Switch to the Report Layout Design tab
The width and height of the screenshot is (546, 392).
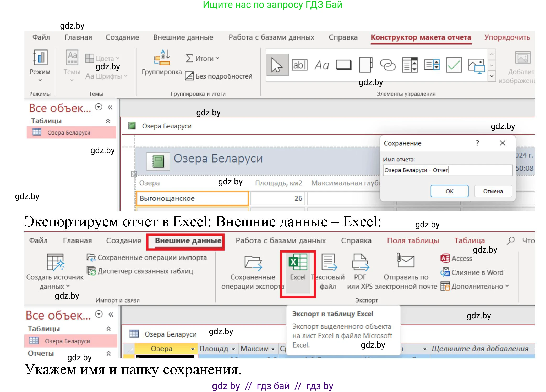click(x=421, y=37)
